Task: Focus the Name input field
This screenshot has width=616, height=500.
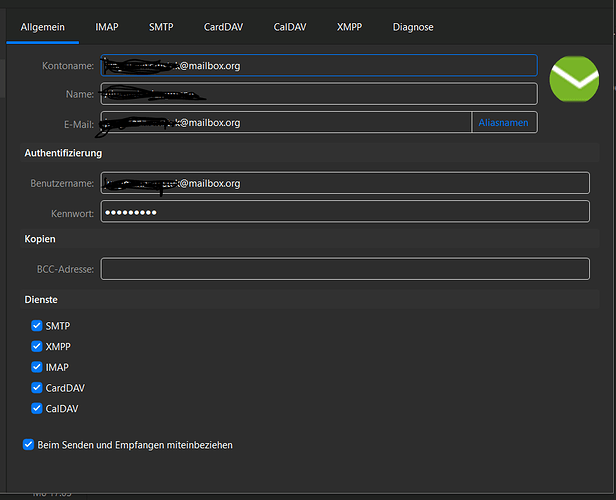Action: click(319, 94)
